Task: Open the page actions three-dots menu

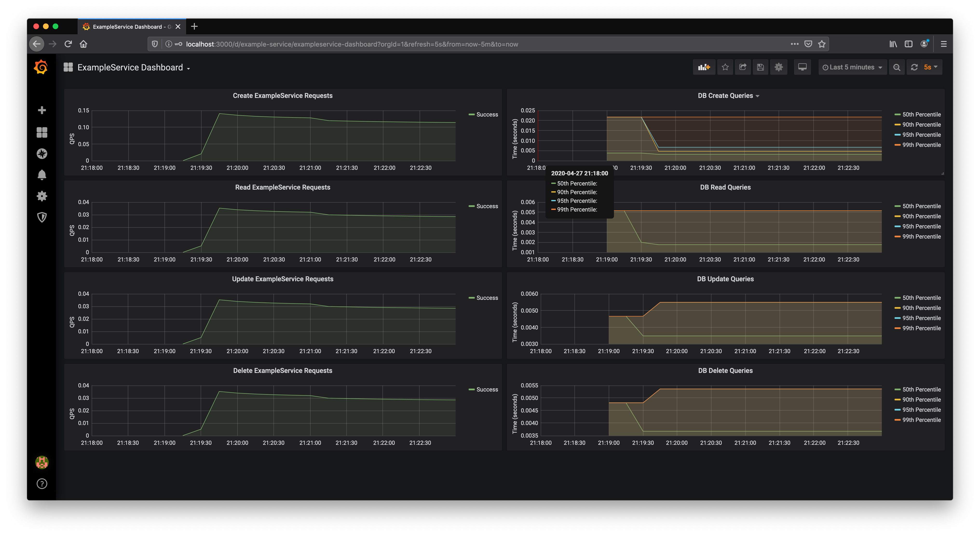Action: point(794,44)
